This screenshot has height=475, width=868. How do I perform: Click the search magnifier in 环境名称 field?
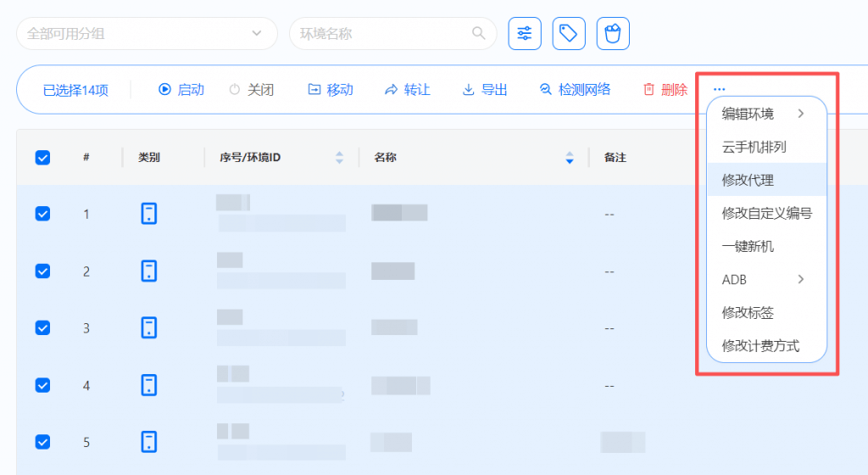(479, 34)
